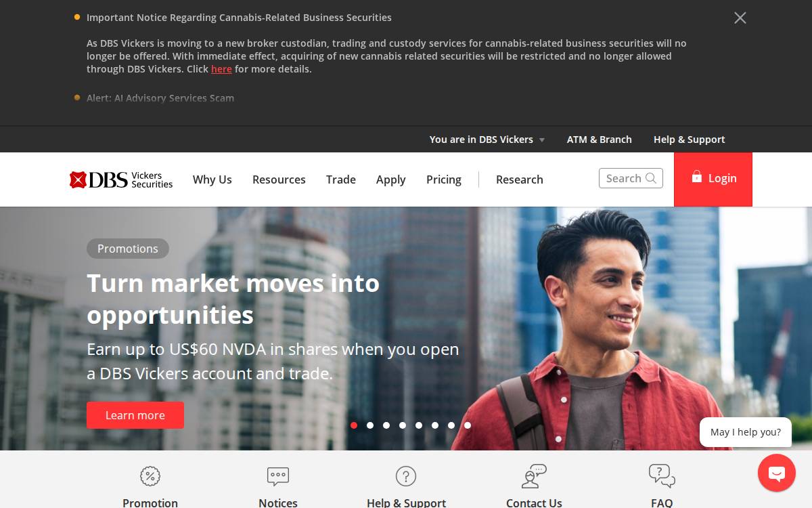Image resolution: width=812 pixels, height=508 pixels.
Task: Select the seventh carousel dot
Action: click(x=451, y=425)
